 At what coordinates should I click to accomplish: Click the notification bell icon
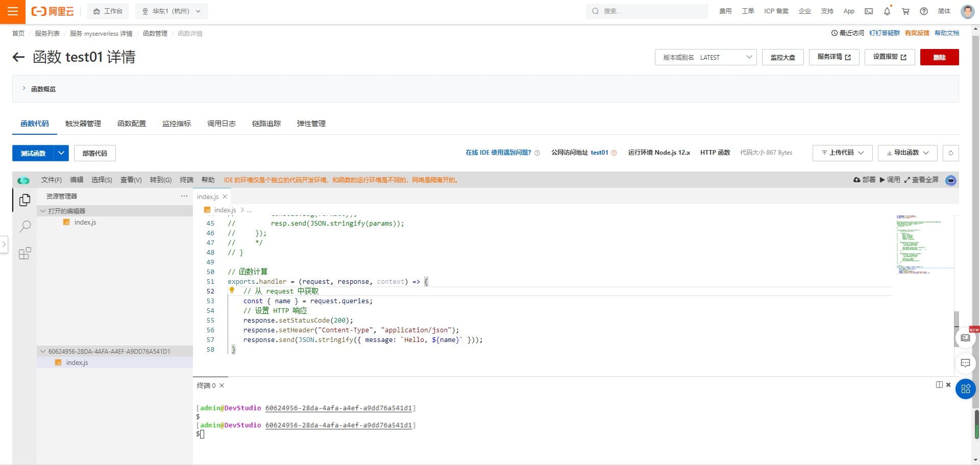coord(887,11)
